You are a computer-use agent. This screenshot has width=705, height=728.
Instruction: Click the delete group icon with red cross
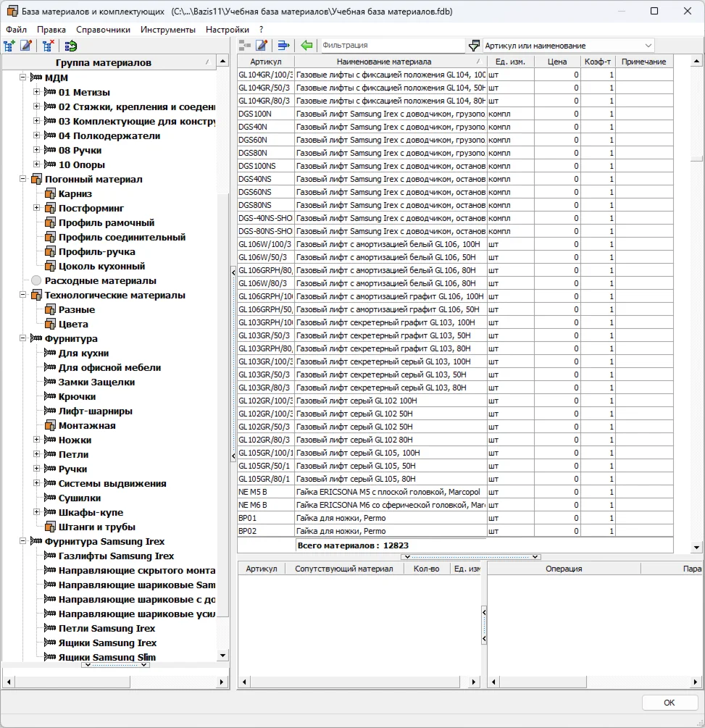48,46
